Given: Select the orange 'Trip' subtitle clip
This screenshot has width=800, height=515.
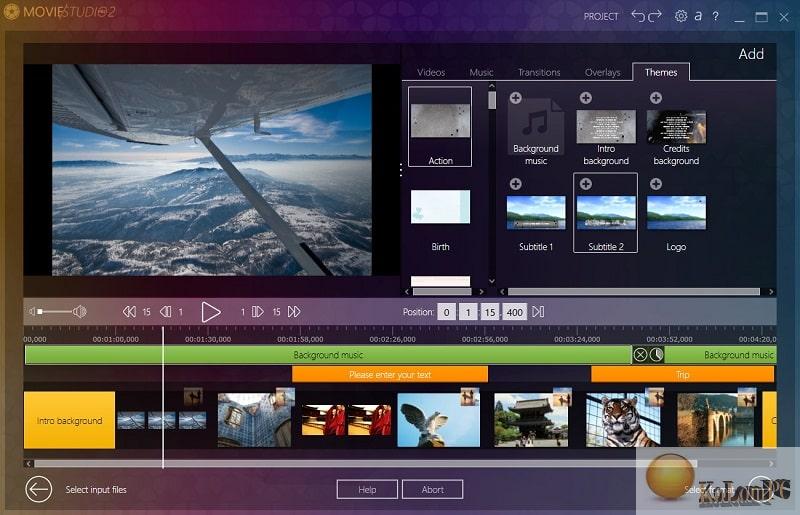Looking at the screenshot, I should (682, 375).
